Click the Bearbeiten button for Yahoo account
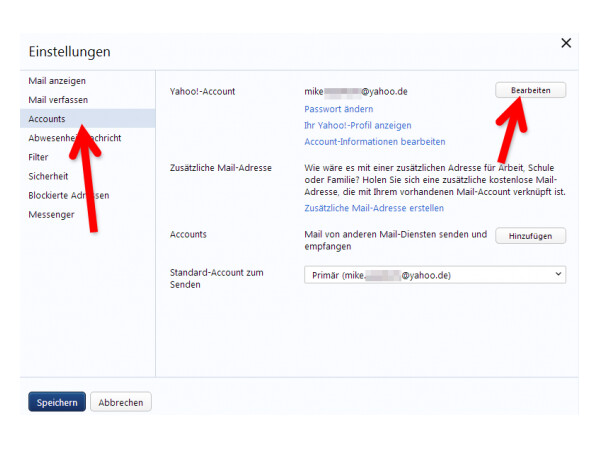Image resolution: width=598 pixels, height=449 pixels. 530,90
